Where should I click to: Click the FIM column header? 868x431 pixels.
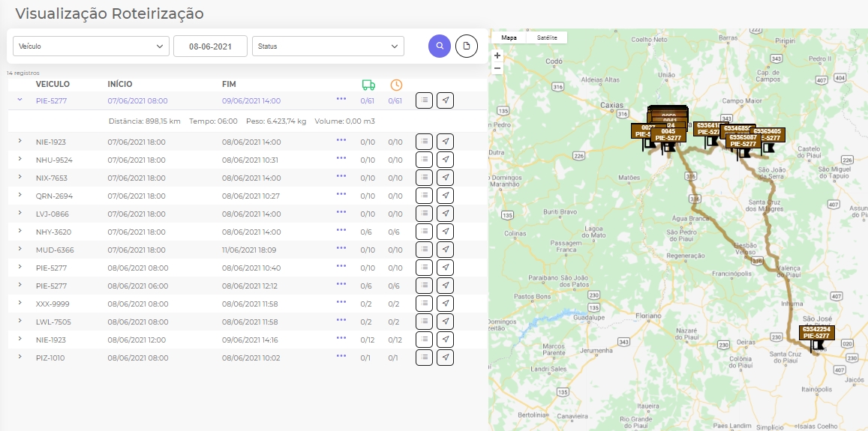click(229, 84)
